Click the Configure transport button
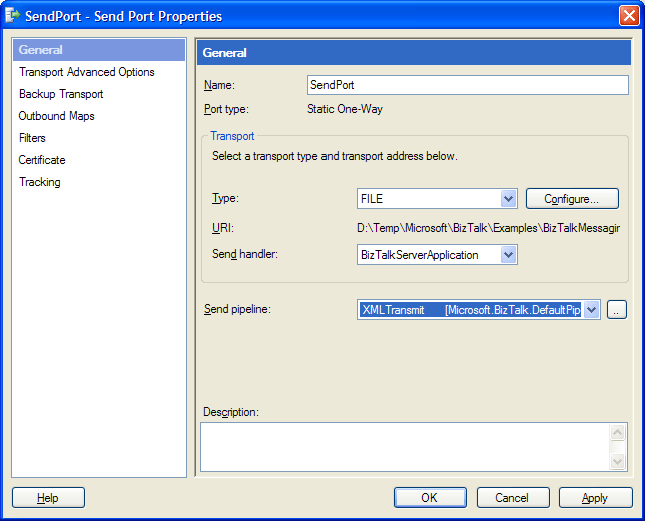The height and width of the screenshot is (521, 645). coord(572,199)
